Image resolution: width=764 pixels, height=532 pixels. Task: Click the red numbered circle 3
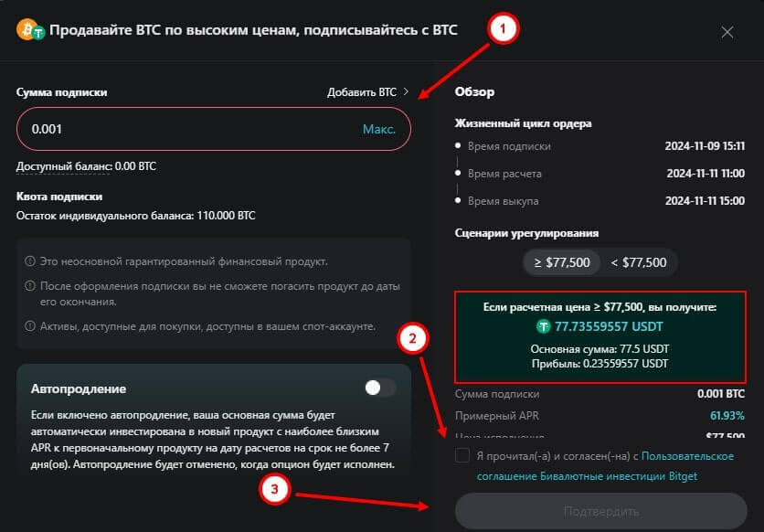275,490
